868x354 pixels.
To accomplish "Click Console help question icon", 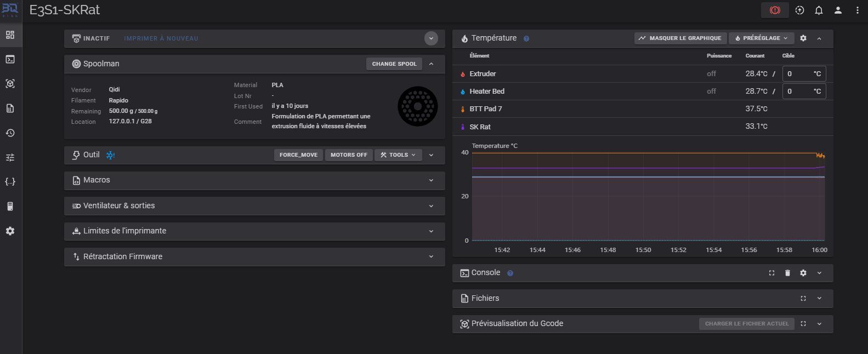I will 510,273.
